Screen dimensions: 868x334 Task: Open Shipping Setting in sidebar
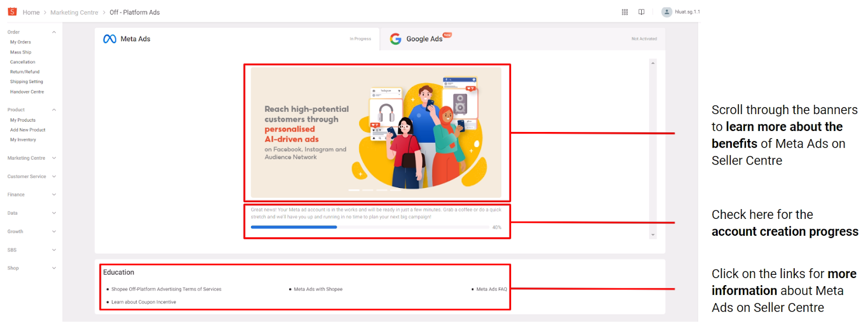(x=27, y=81)
